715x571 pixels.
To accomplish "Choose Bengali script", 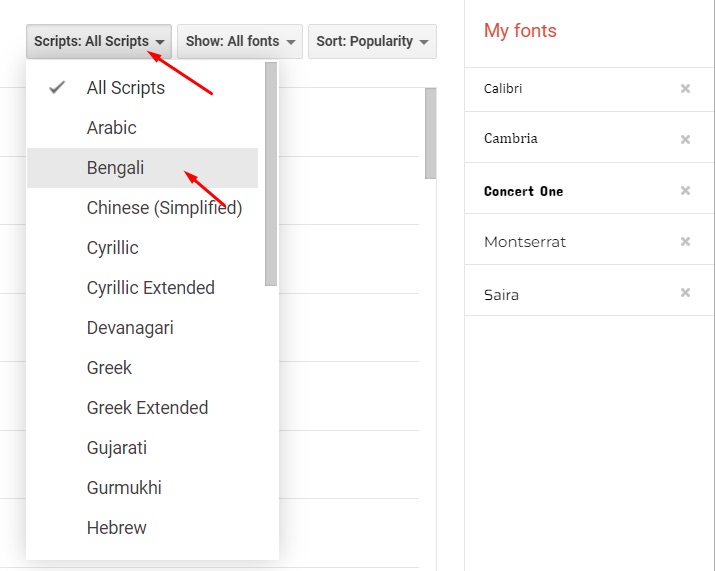I will [142, 168].
